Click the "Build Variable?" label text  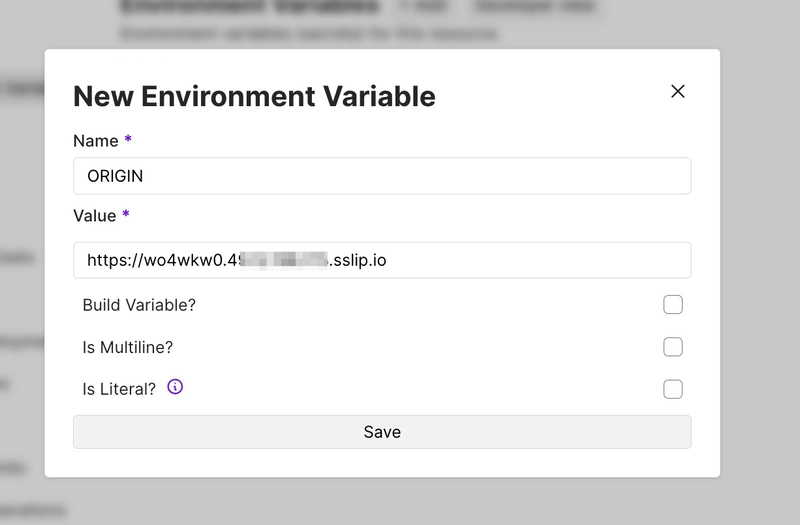(139, 305)
